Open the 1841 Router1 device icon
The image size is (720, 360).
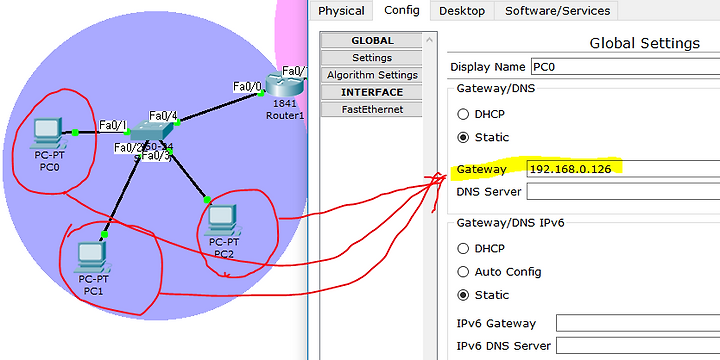[285, 85]
